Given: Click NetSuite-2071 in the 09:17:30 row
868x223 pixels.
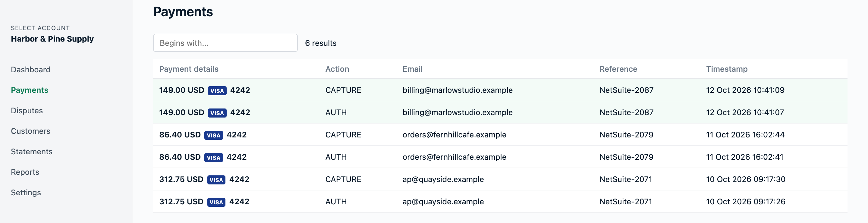Looking at the screenshot, I should tap(626, 179).
